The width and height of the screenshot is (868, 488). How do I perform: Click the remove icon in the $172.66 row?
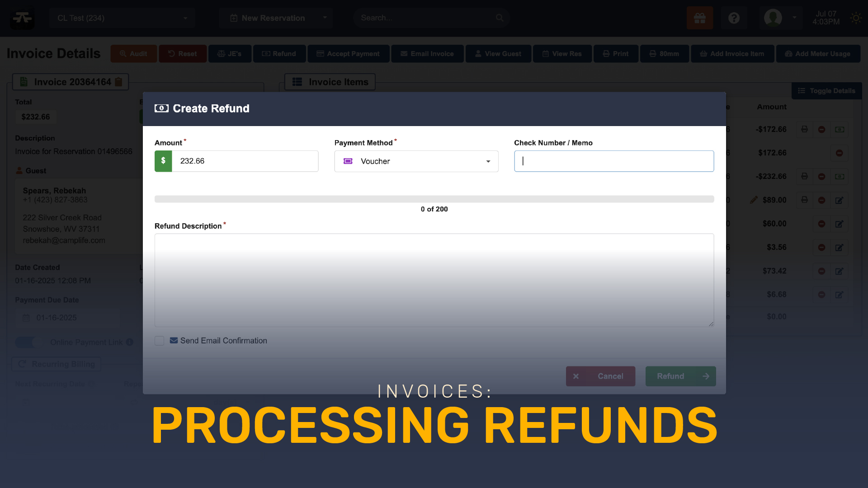[x=839, y=153]
